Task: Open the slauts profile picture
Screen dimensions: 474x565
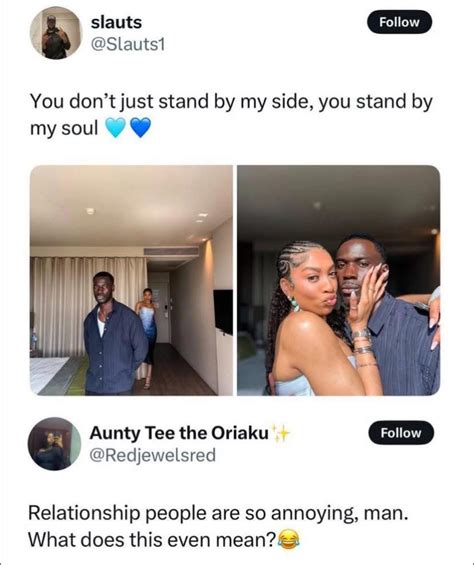Action: (x=56, y=33)
